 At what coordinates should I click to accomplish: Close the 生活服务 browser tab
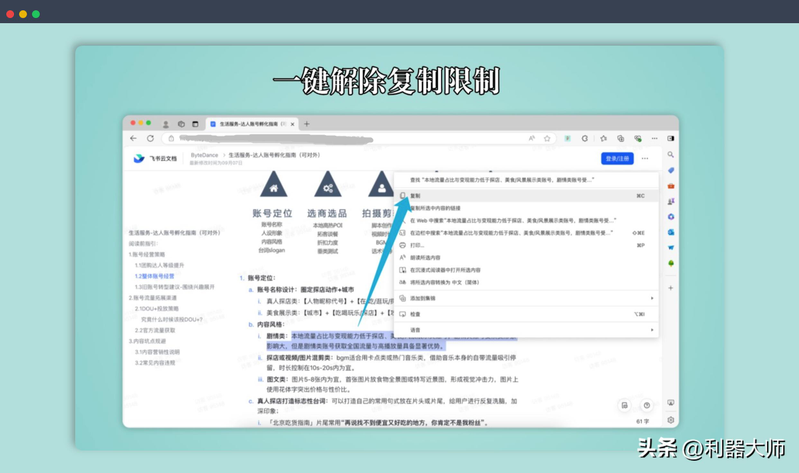point(292,124)
